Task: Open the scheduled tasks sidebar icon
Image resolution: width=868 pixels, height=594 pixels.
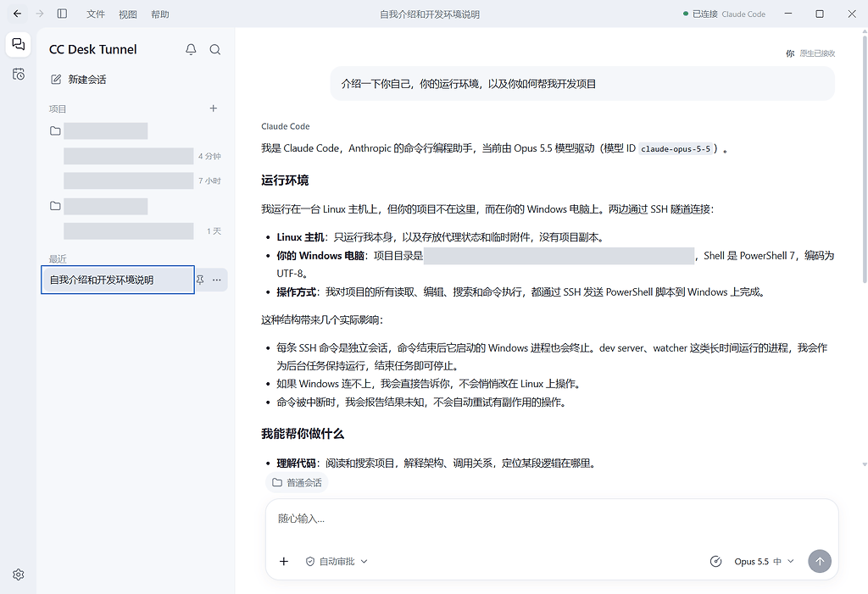Action: tap(19, 74)
